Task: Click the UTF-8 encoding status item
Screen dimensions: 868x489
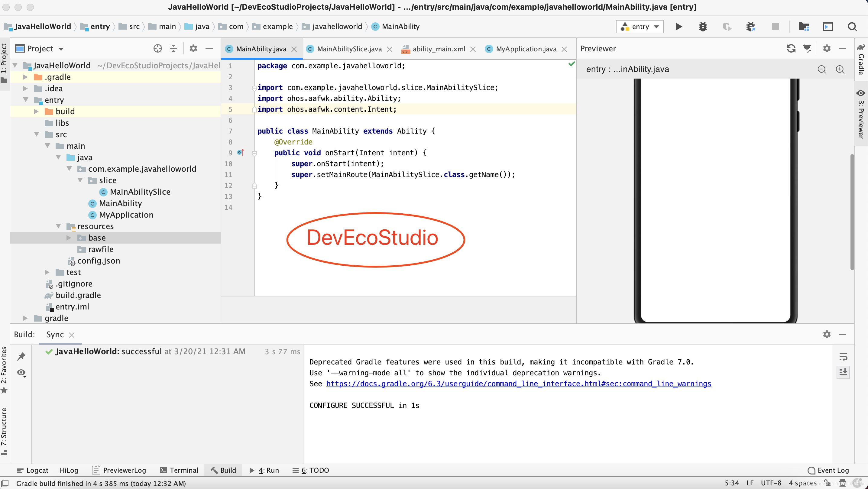Action: 771,483
